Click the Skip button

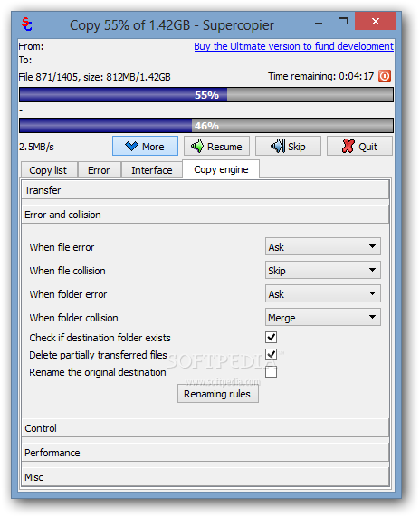tap(288, 146)
